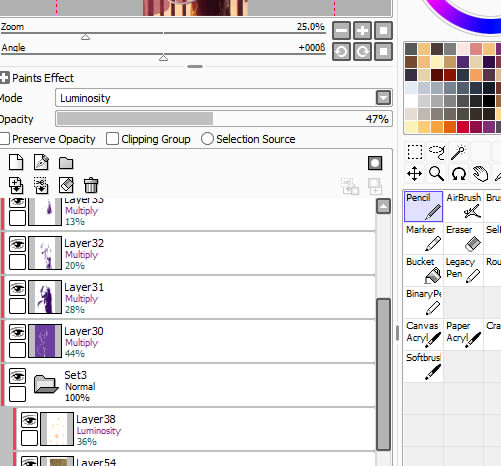Select the rectangular Selection tool
Viewport: 501px width, 466px height.
tap(415, 152)
